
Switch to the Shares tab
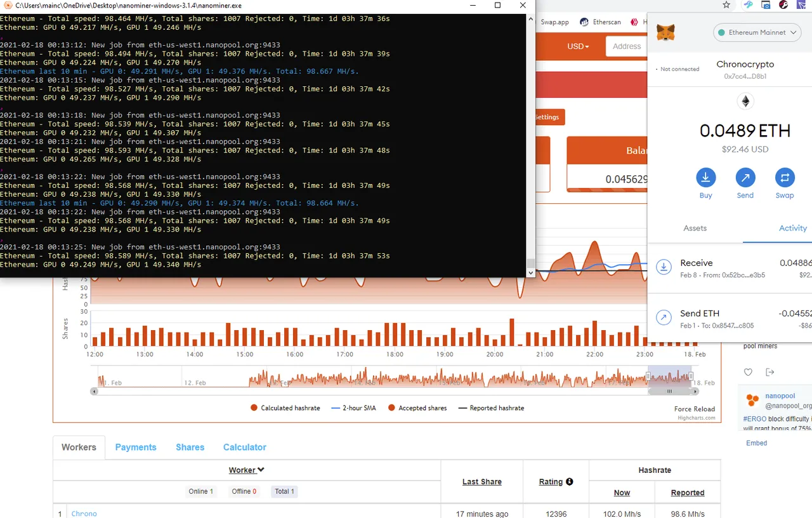[x=190, y=447]
